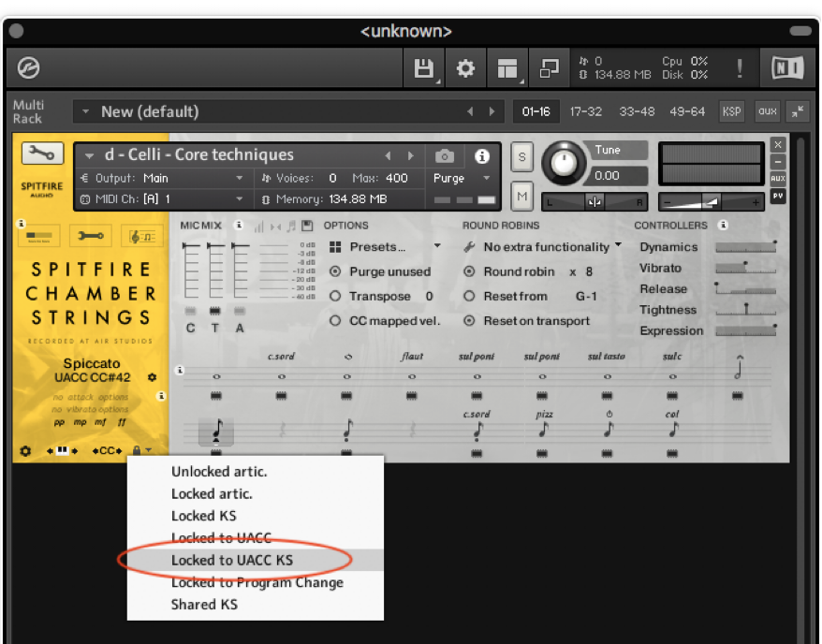The height and width of the screenshot is (644, 822).
Task: Switch to the 17-32 channel page
Action: tap(586, 111)
